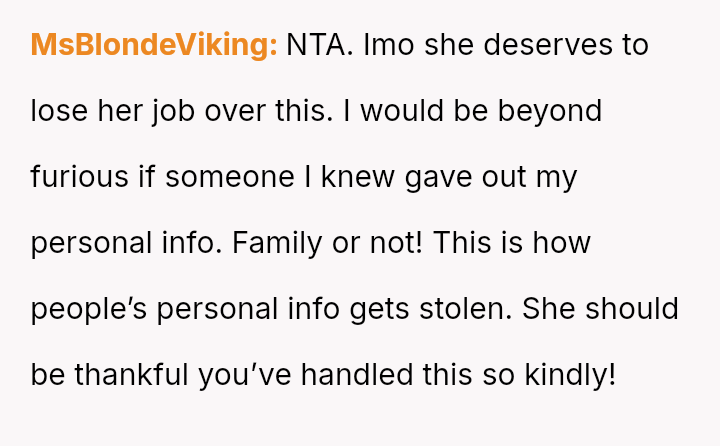Screen dimensions: 720x446
Task: Click the word "furious" in the comment
Action: [79, 177]
